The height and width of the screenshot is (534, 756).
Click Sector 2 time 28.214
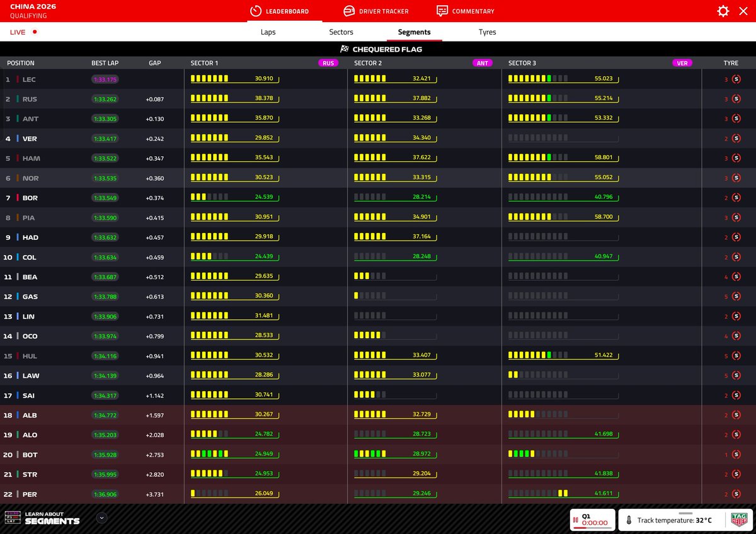[421, 197]
